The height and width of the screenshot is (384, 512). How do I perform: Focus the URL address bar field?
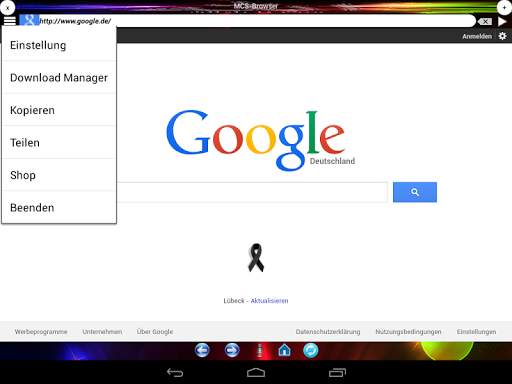coord(257,21)
